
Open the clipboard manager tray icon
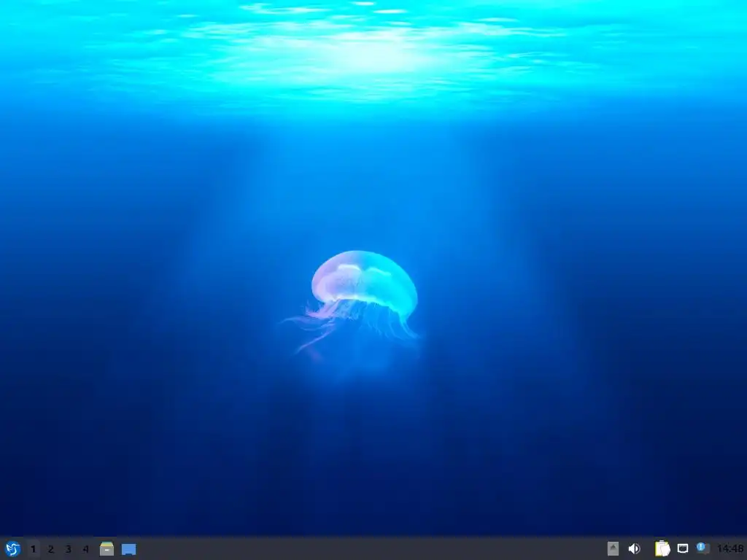click(662, 548)
